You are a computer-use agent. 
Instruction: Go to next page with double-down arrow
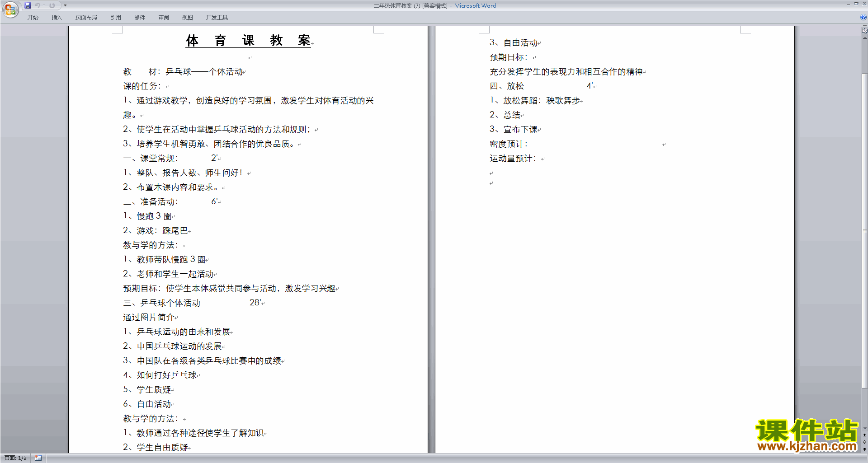tap(864, 449)
